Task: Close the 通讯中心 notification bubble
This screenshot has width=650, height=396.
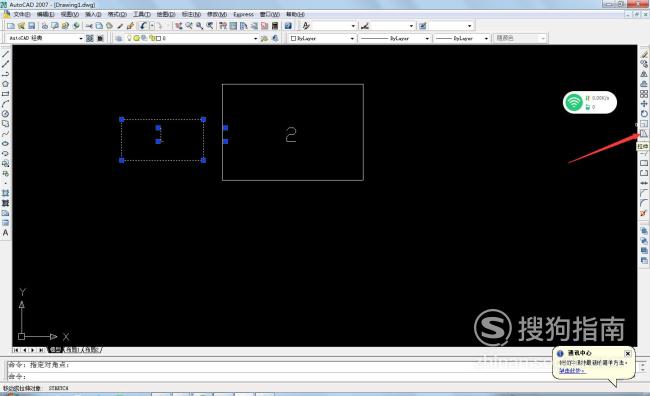Action: click(x=627, y=353)
